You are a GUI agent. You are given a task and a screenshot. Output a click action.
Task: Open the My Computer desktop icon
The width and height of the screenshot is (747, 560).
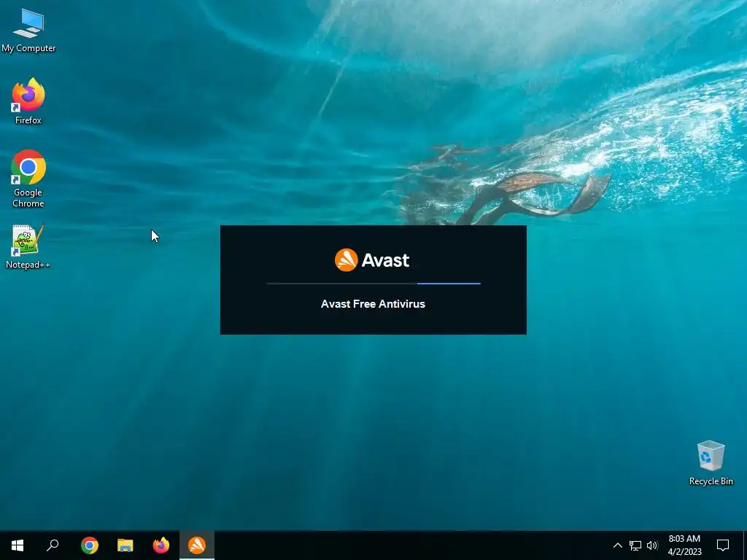28,29
